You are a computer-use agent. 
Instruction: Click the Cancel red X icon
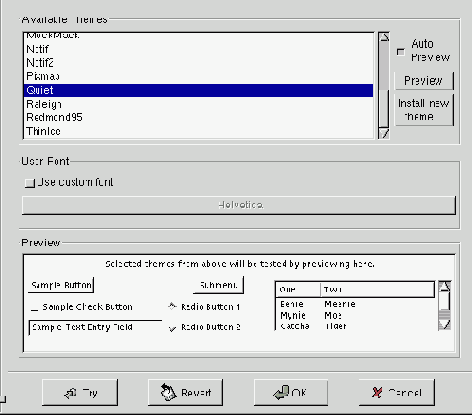click(377, 393)
